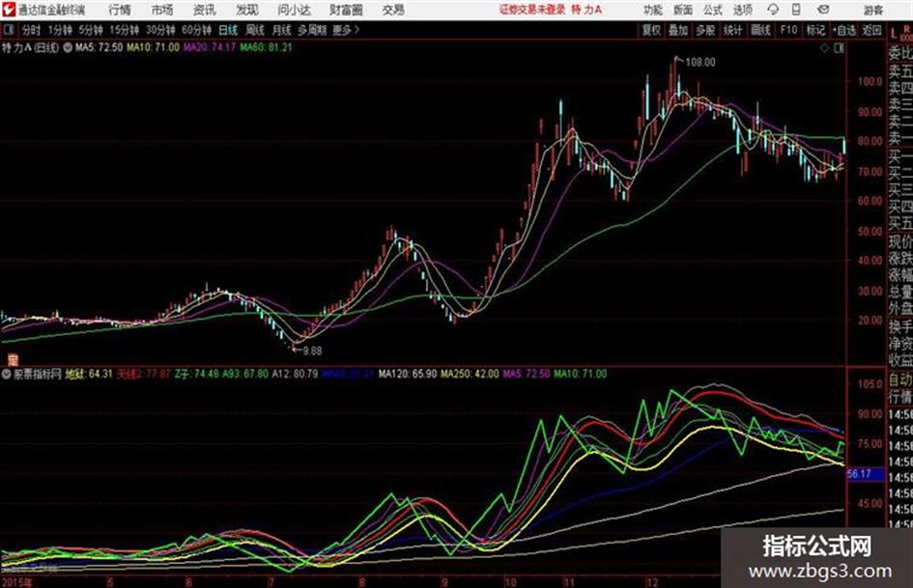
Task: Click the MA10: 71.00 main chart label
Action: coord(154,47)
